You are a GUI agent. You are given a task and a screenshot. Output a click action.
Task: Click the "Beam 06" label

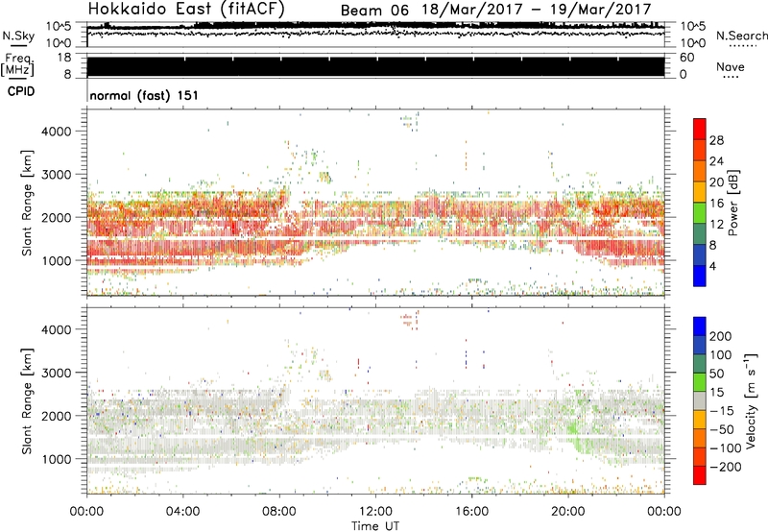(374, 11)
